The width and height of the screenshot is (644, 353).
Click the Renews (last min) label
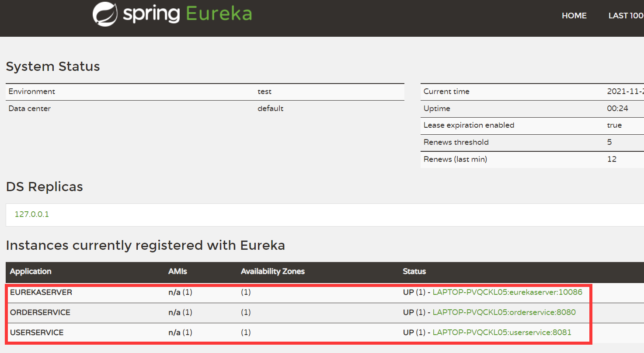455,159
